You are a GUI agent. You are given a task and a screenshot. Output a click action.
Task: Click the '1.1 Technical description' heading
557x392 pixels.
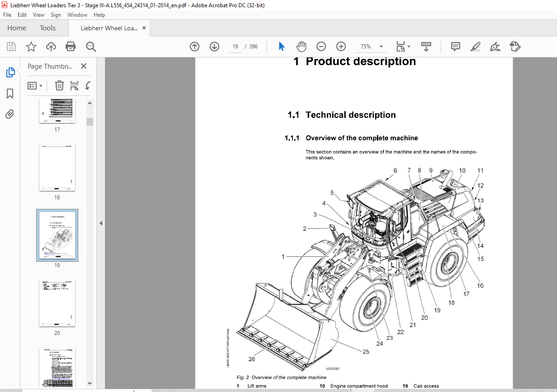342,115
